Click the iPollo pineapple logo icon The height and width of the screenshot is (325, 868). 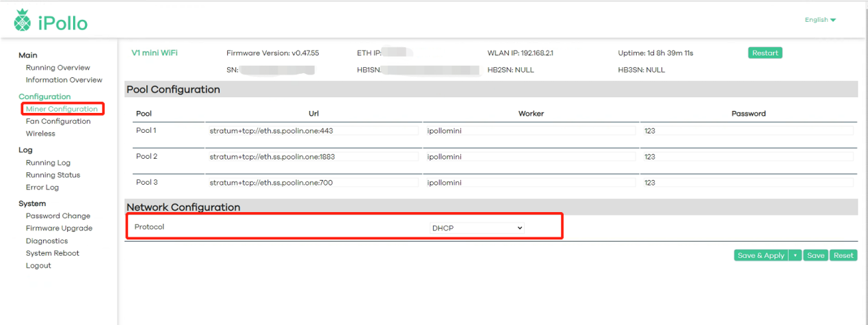point(23,21)
